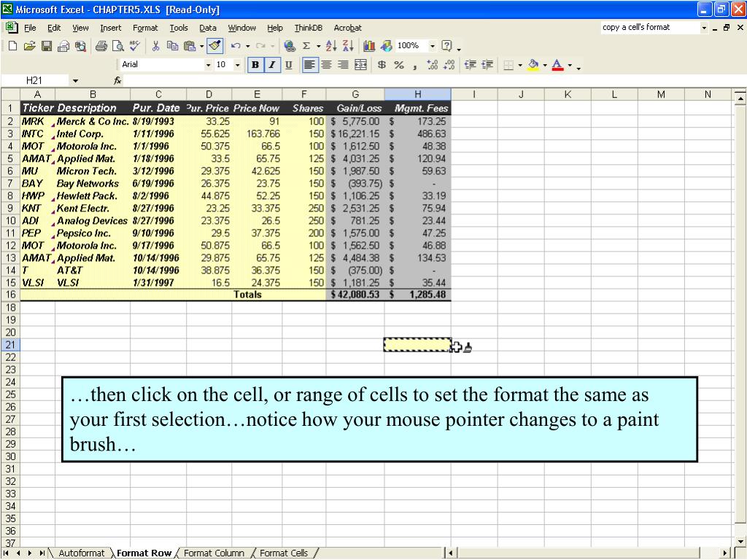
Task: Click the Insert Function fx button
Action: pyautogui.click(x=117, y=81)
